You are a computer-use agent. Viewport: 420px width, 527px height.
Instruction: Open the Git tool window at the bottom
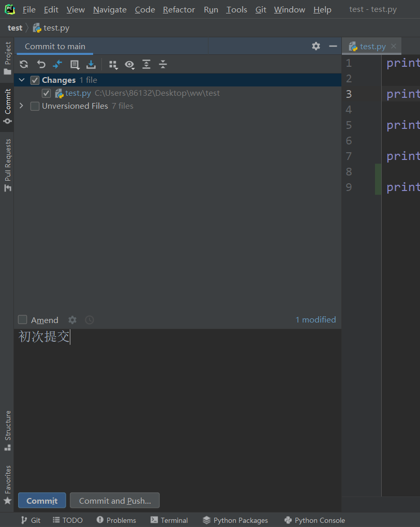pos(31,520)
